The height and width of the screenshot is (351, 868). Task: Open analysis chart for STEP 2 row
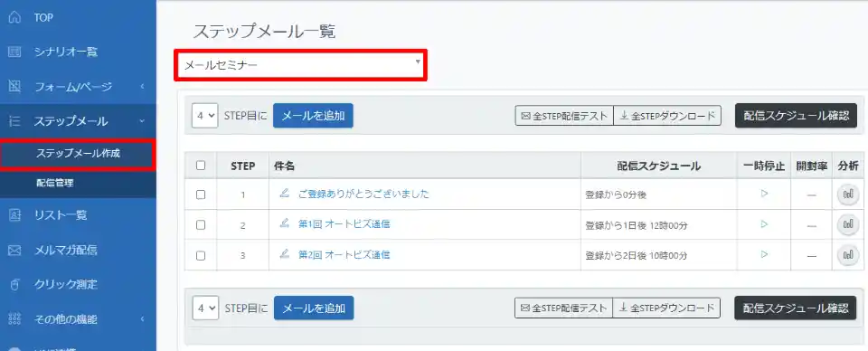click(848, 224)
